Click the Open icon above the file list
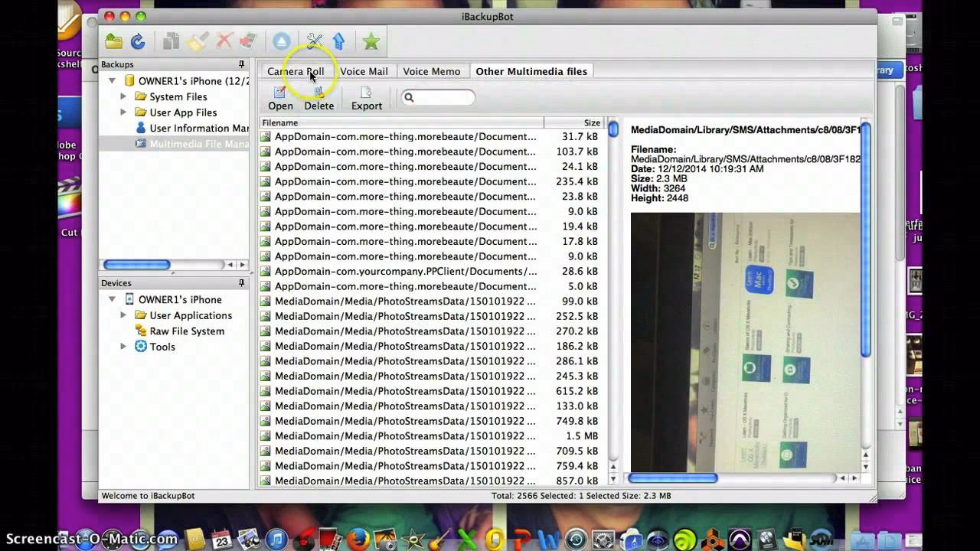 pos(279,96)
